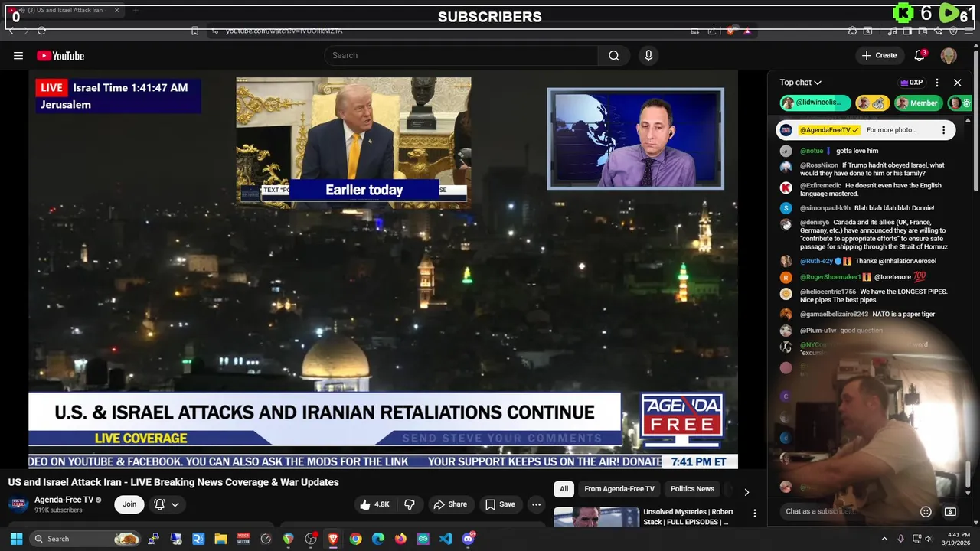Open the @lidwineelis Super Chat ticker chip
Viewport: 980px width, 551px height.
click(x=815, y=103)
